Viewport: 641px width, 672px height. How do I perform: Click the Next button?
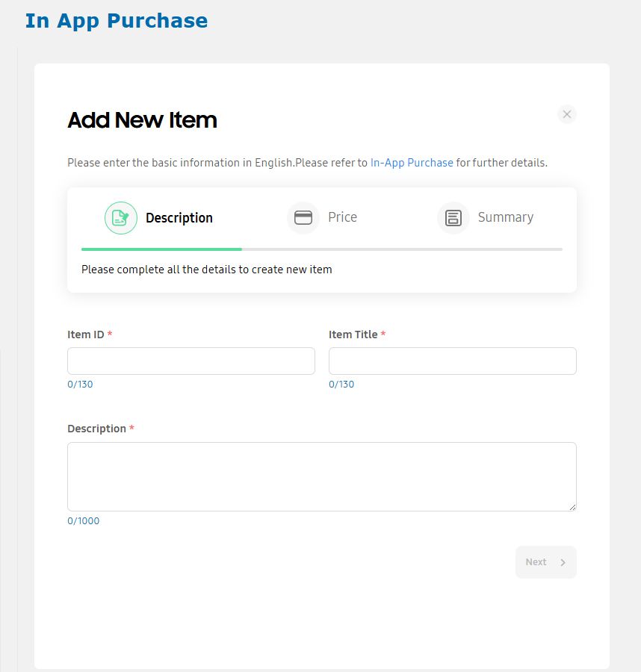546,561
